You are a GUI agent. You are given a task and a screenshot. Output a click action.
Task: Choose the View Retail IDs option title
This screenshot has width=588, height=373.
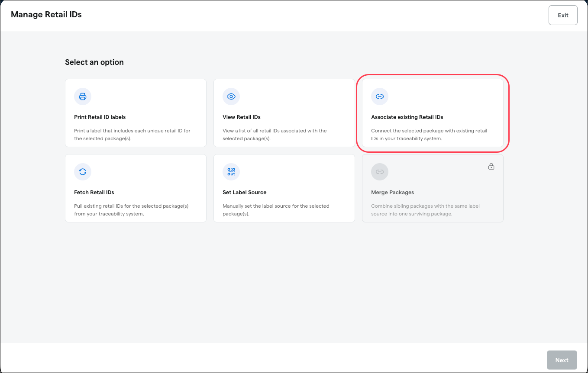242,117
